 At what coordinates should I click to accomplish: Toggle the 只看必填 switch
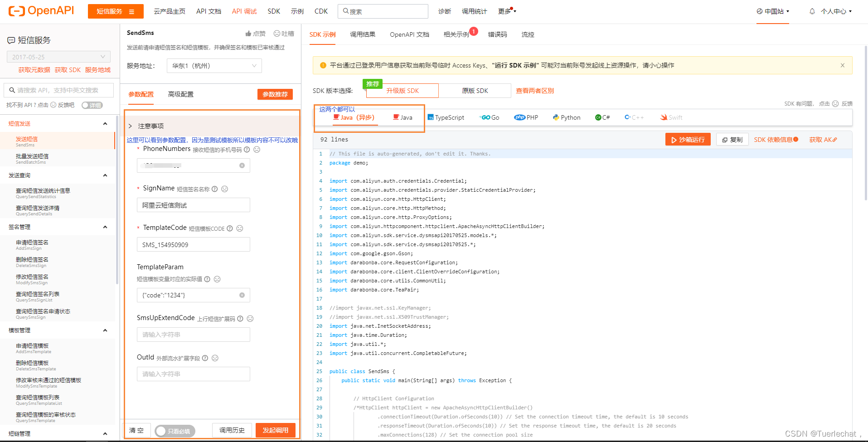tap(175, 431)
